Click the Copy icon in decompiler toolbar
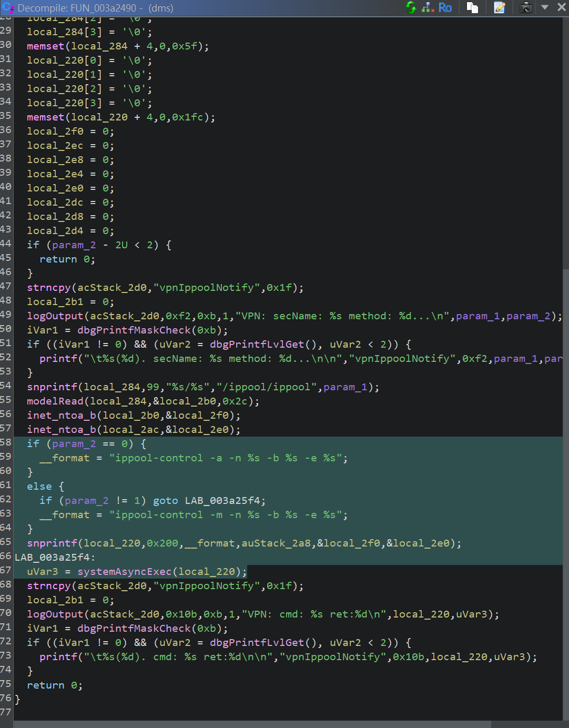This screenshot has height=728, width=569. [472, 7]
